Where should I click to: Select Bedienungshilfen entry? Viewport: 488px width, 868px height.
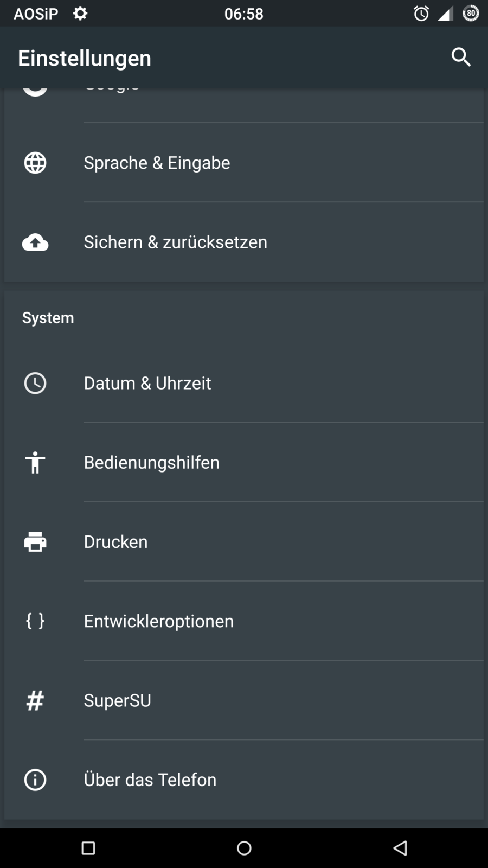152,463
